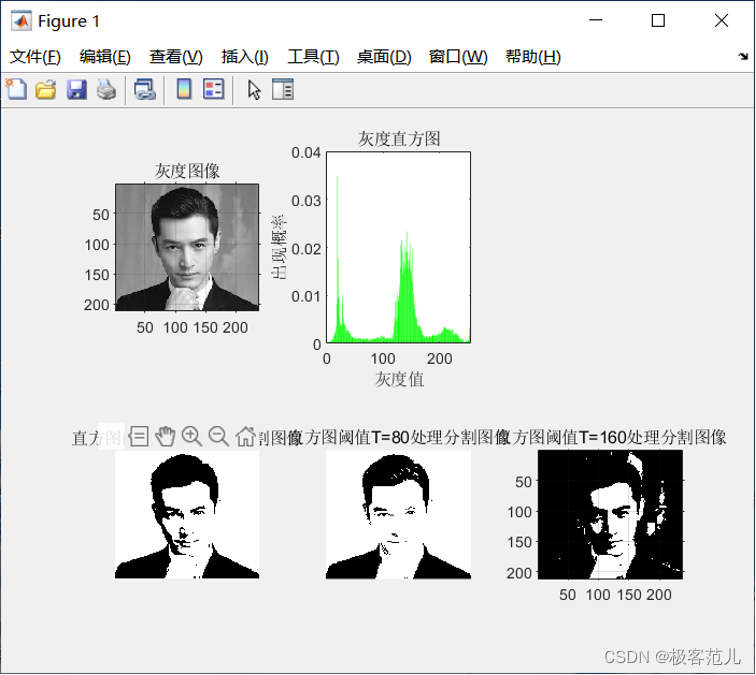Image resolution: width=756 pixels, height=675 pixels.
Task: Open the 桌面(D) menu
Action: pos(384,57)
